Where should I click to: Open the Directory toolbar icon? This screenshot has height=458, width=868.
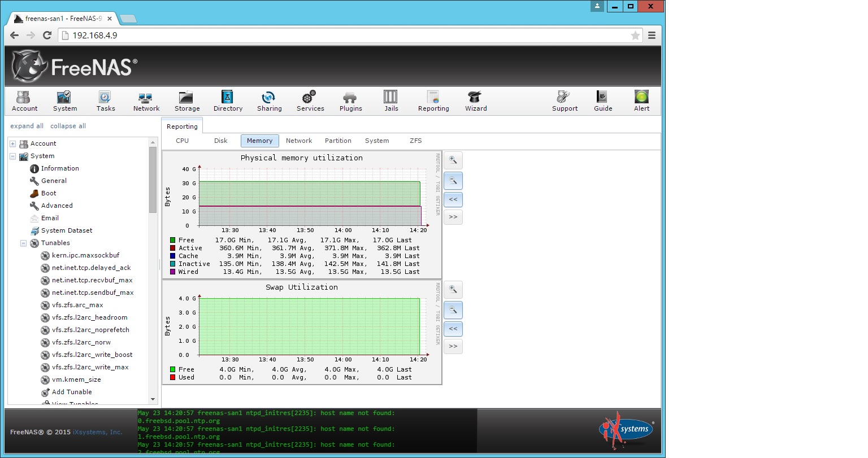point(228,101)
